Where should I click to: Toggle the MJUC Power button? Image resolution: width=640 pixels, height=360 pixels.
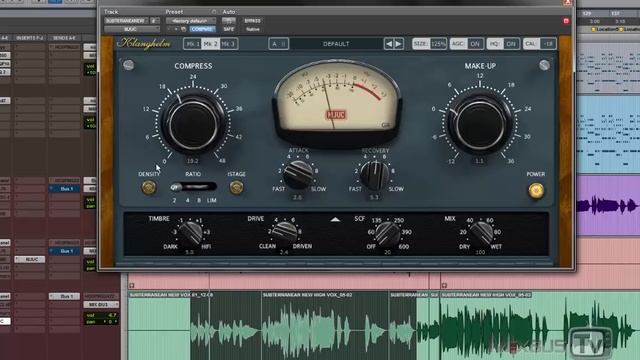click(536, 190)
